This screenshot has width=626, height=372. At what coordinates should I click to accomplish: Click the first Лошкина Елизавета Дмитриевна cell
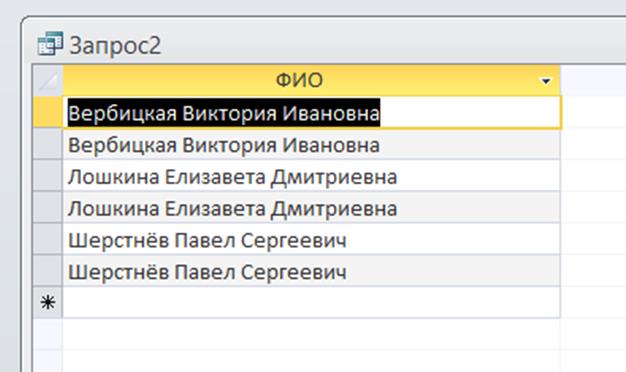(x=312, y=176)
